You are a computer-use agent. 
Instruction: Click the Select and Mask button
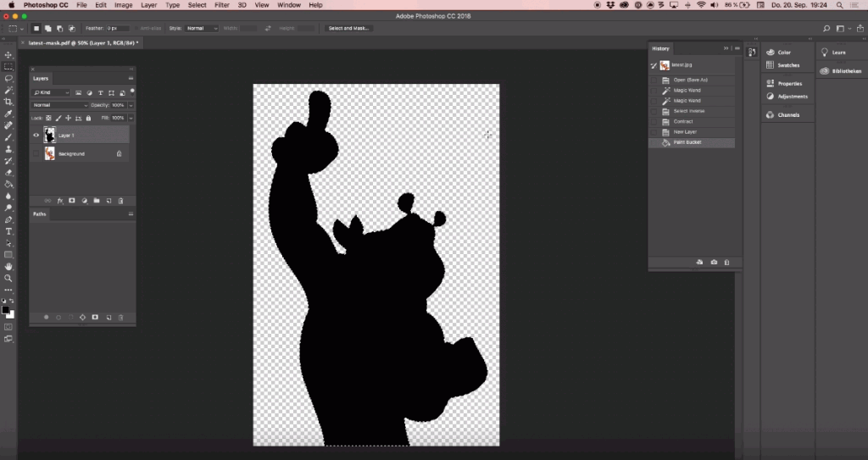(x=348, y=28)
